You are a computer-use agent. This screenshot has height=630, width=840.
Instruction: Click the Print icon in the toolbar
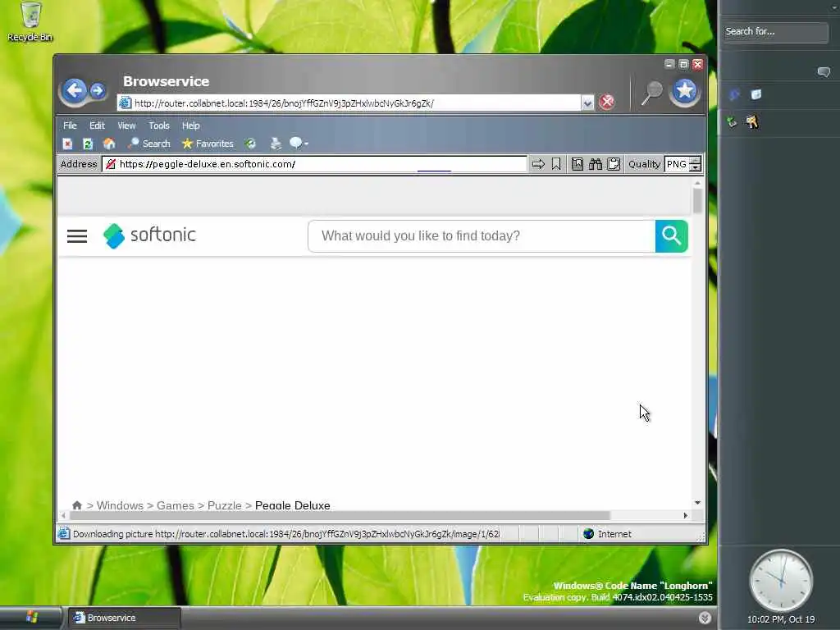(276, 144)
